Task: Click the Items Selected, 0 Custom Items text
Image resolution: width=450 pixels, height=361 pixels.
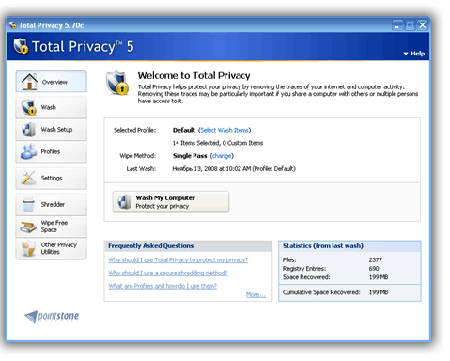Action: [218, 143]
